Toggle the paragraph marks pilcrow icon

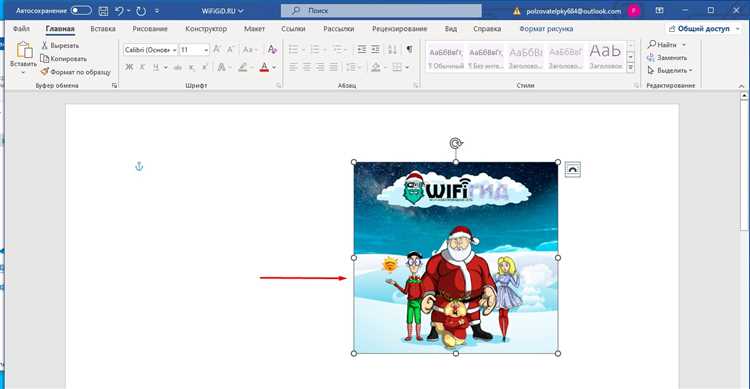409,49
